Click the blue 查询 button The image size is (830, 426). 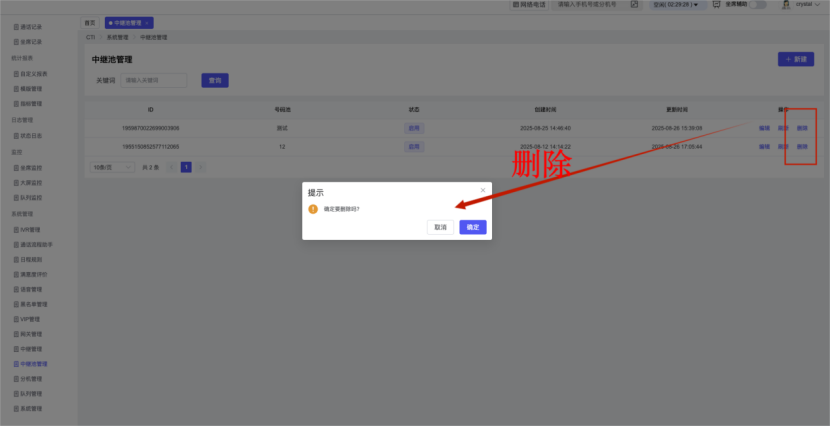tap(215, 80)
